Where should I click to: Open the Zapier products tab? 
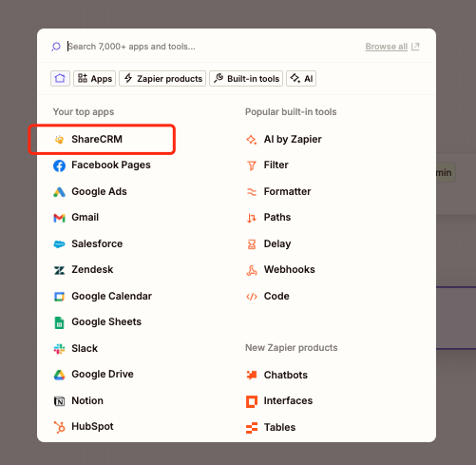[162, 78]
